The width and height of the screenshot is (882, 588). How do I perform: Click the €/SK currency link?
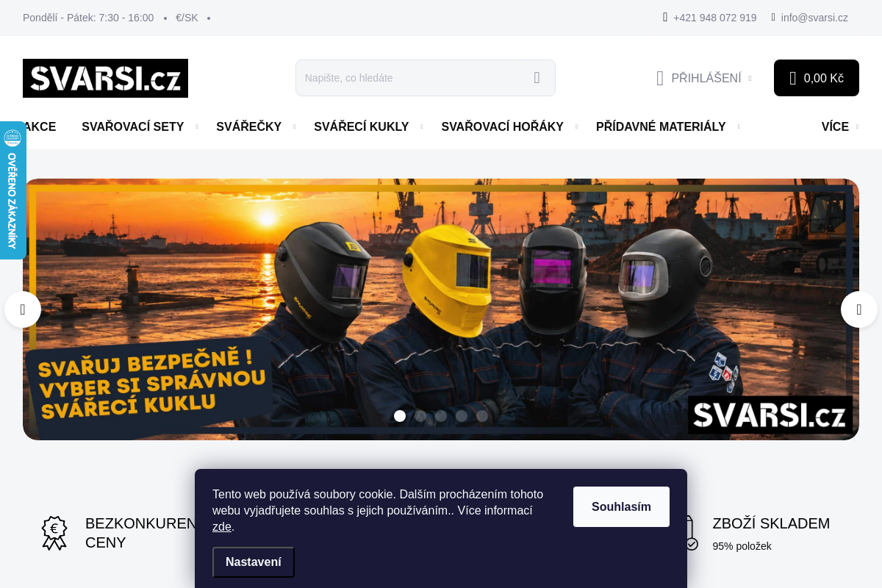(x=187, y=18)
